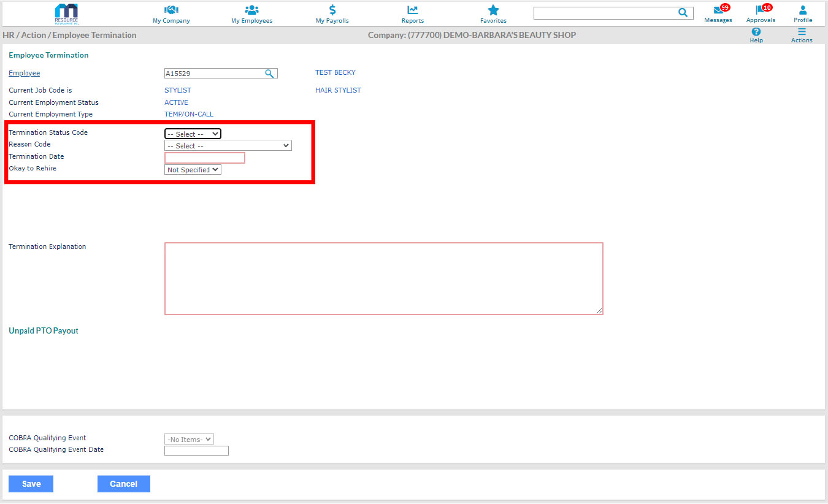Open My Payrolls dollar icon
Viewport: 828px width, 504px height.
click(332, 10)
